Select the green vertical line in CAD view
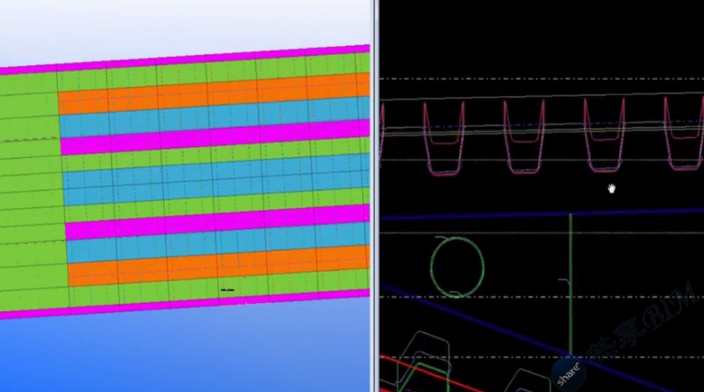The image size is (704, 392). pyautogui.click(x=570, y=285)
